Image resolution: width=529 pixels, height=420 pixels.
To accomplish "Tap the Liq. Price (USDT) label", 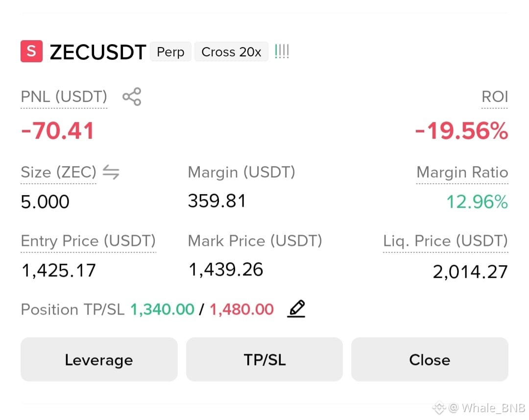I will click(x=445, y=241).
